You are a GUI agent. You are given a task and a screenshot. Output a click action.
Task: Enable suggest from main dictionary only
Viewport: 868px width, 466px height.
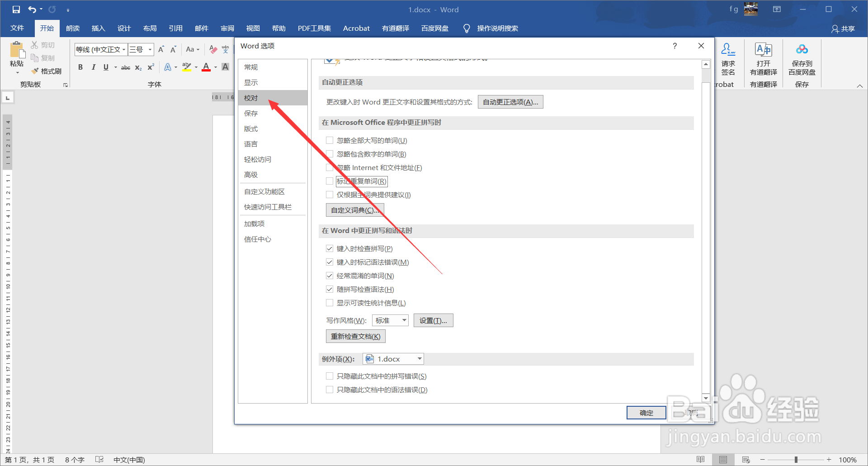coord(330,195)
